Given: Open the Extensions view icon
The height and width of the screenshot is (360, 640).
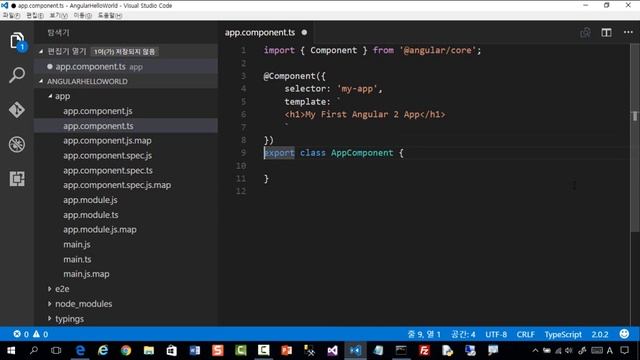Looking at the screenshot, I should tap(17, 179).
